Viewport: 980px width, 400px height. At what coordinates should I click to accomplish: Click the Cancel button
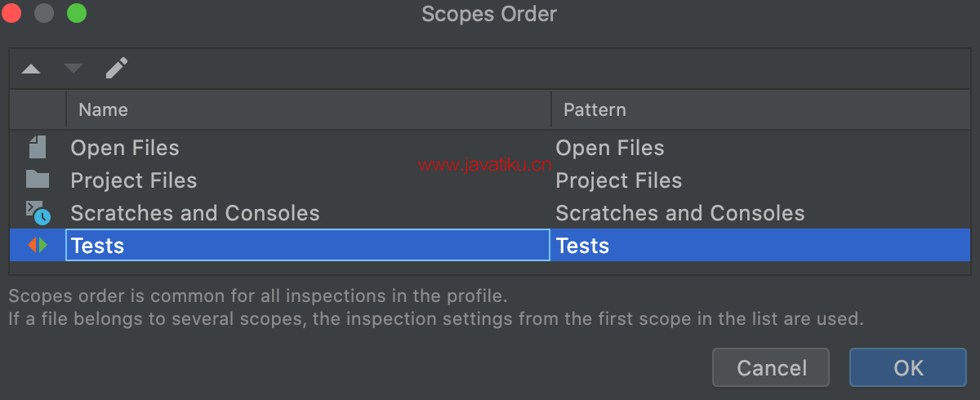coord(771,367)
